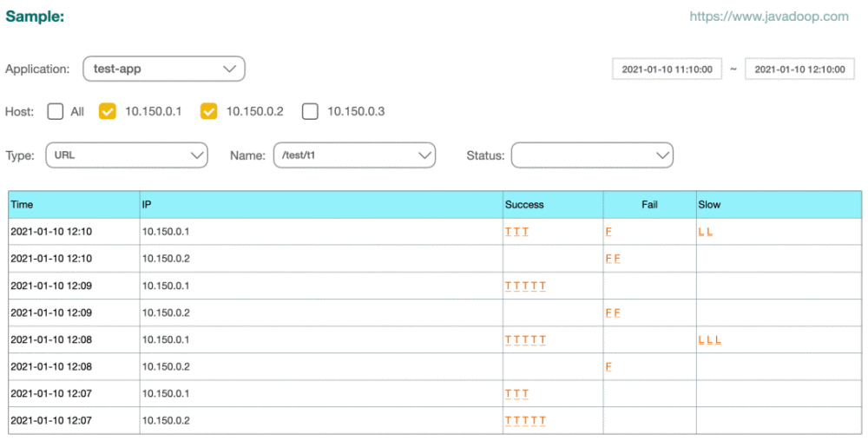Expand the Type URL dropdown

(127, 155)
